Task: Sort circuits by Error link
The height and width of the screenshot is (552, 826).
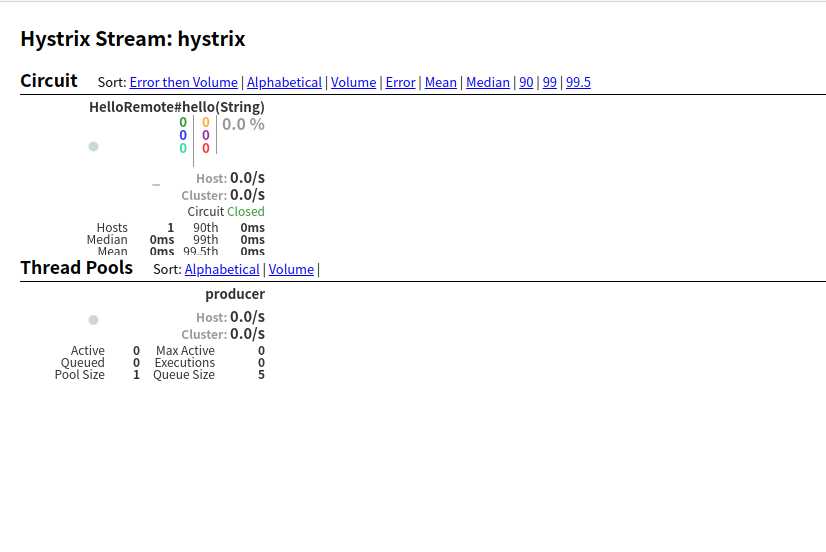Action: click(400, 82)
